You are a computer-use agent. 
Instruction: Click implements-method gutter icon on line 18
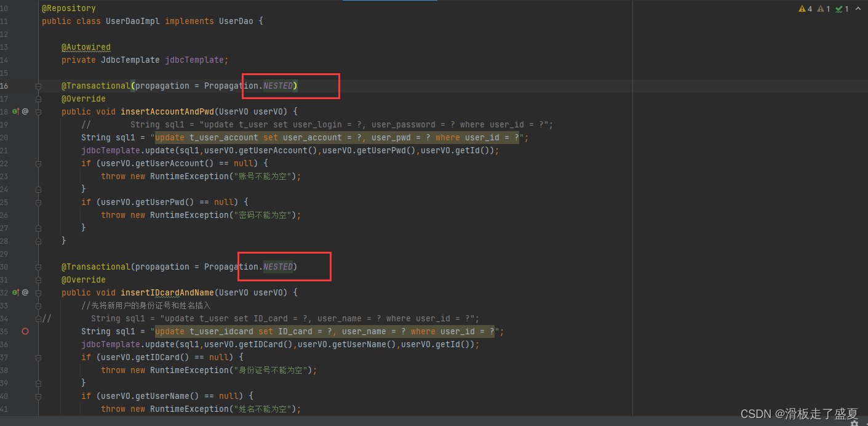[16, 111]
